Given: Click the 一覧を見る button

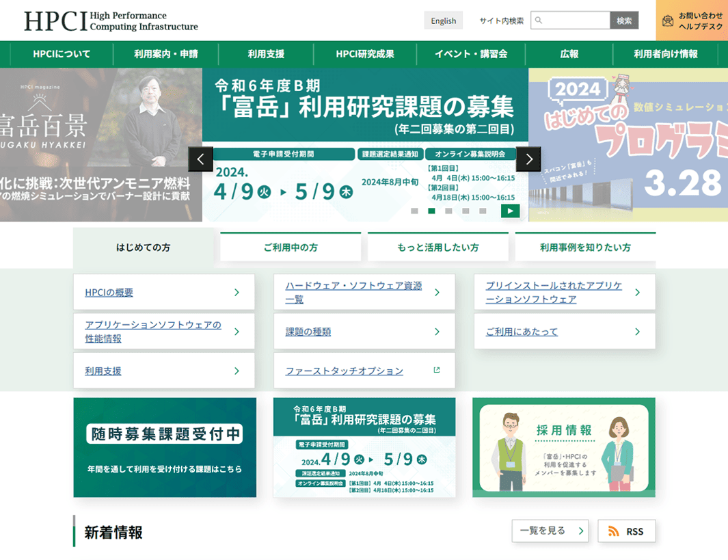Looking at the screenshot, I should [550, 531].
